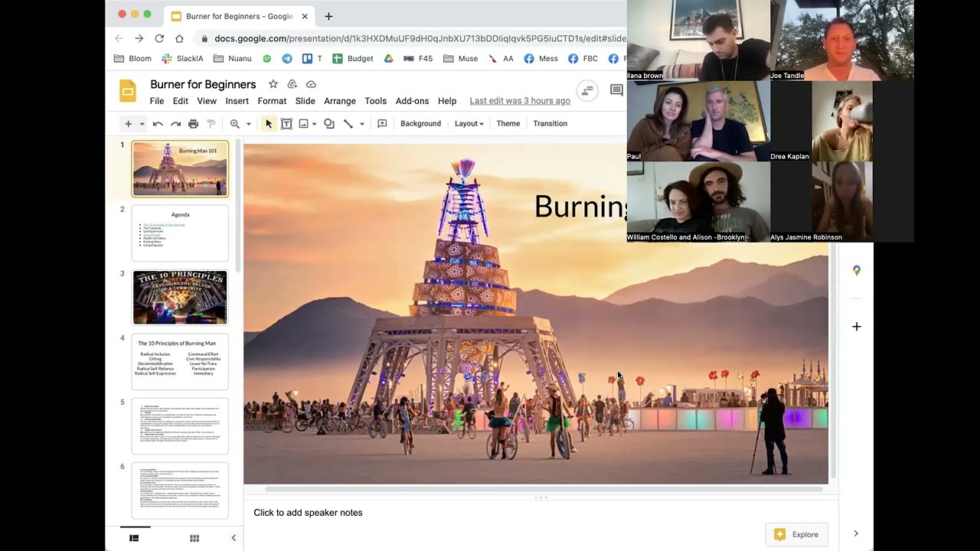Open Google Maps side panel icon
Viewport: 980px width, 551px height.
[x=857, y=270]
